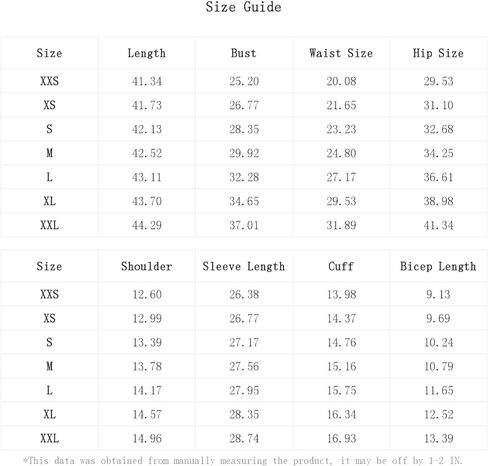The width and height of the screenshot is (488, 466).
Task: Select the Shoulder column header
Action: [147, 266]
